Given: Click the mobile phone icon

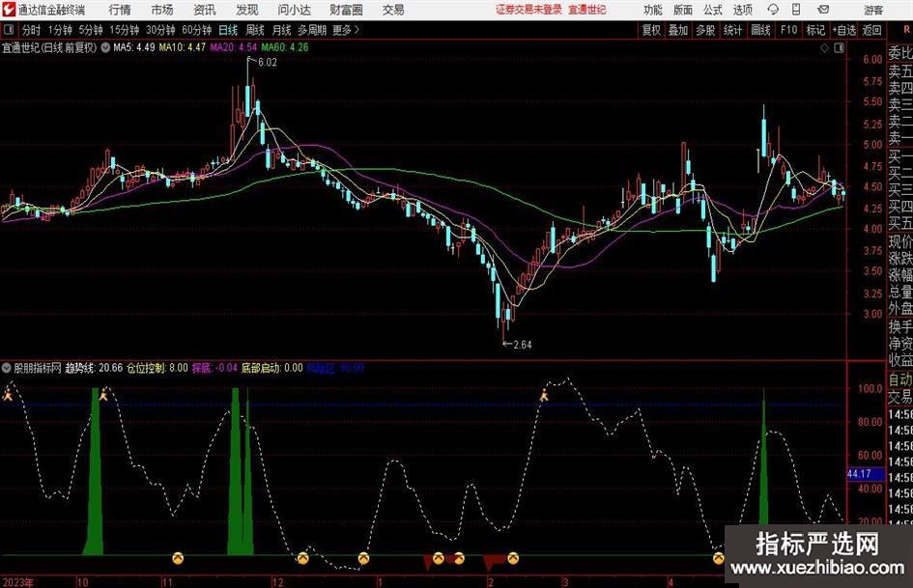Looking at the screenshot, I should coord(796,10).
